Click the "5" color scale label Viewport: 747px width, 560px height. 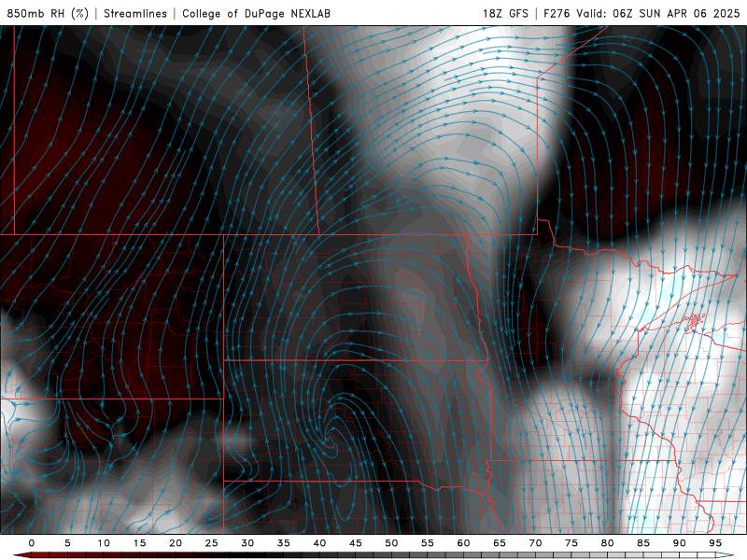pos(67,543)
